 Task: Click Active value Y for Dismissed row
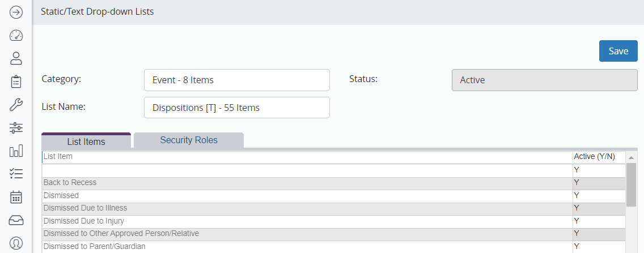click(x=599, y=196)
